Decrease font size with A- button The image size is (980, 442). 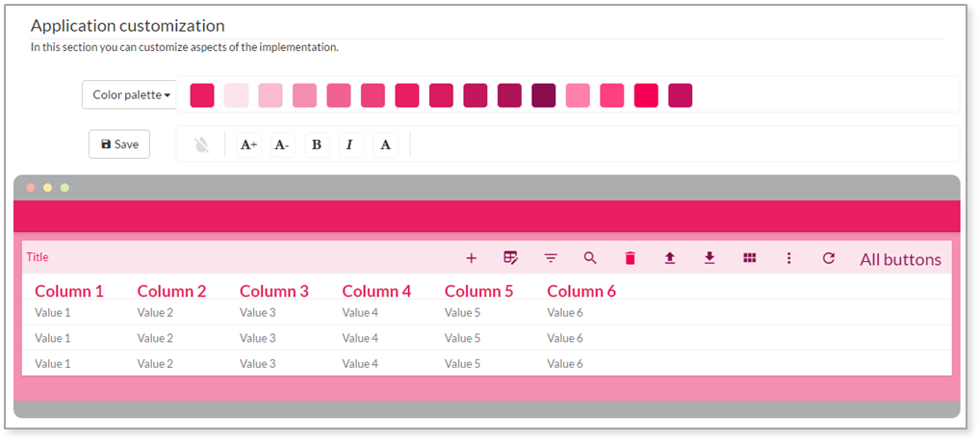pos(282,145)
